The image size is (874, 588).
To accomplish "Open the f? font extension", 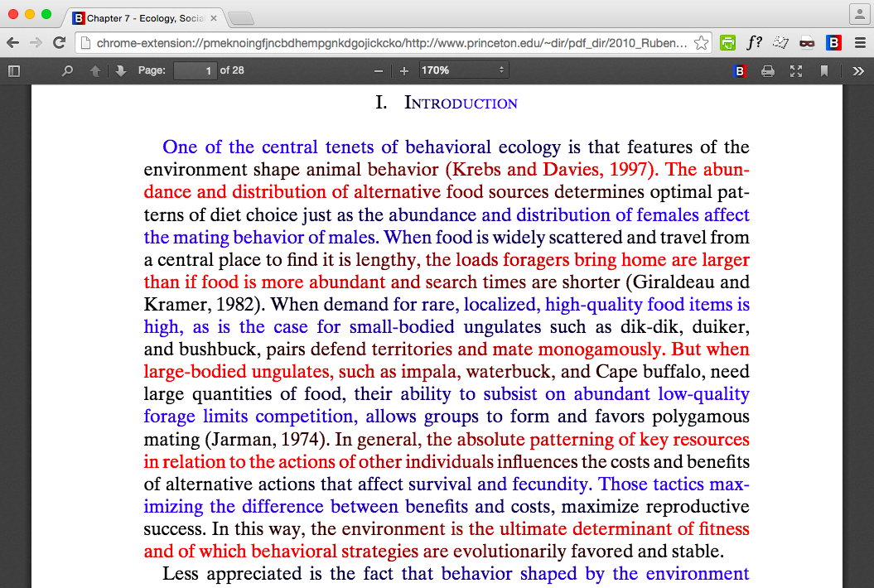I will (x=754, y=43).
